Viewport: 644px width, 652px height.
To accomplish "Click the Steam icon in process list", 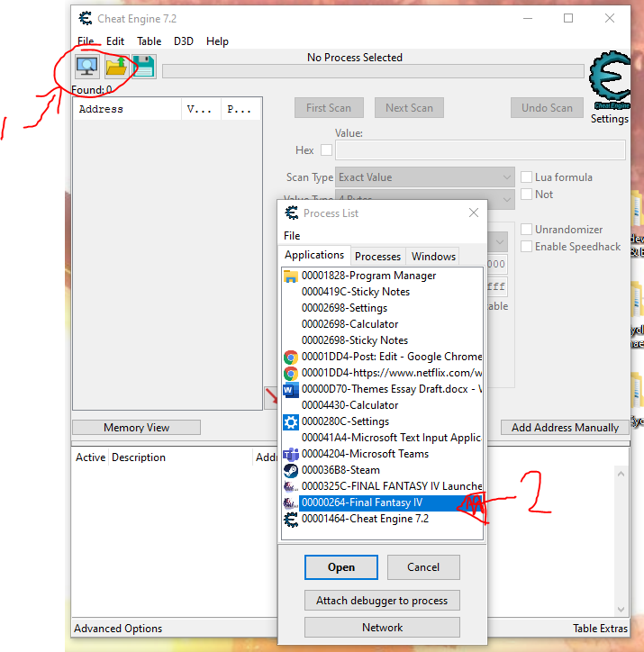I will coord(291,470).
